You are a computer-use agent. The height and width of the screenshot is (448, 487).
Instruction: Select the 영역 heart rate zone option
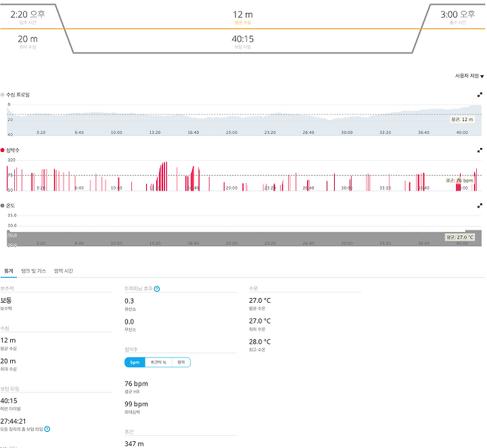point(181,362)
